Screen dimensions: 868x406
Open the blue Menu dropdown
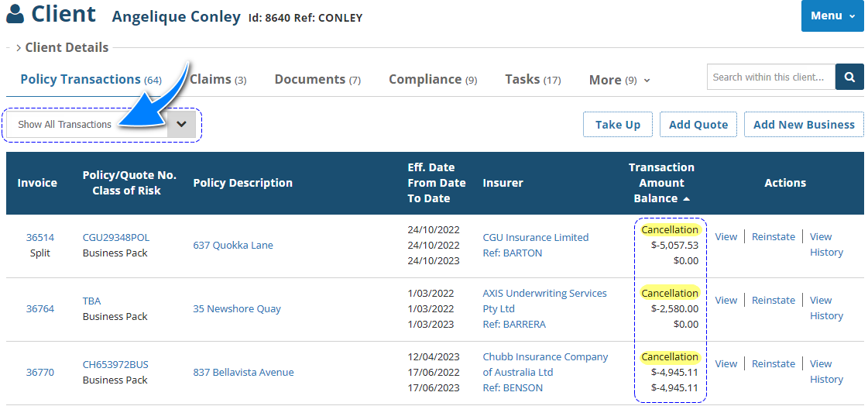point(832,15)
